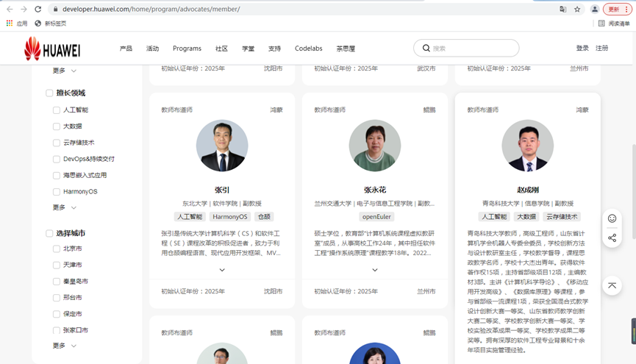
Task: Click the site lock icon
Action: [56, 9]
